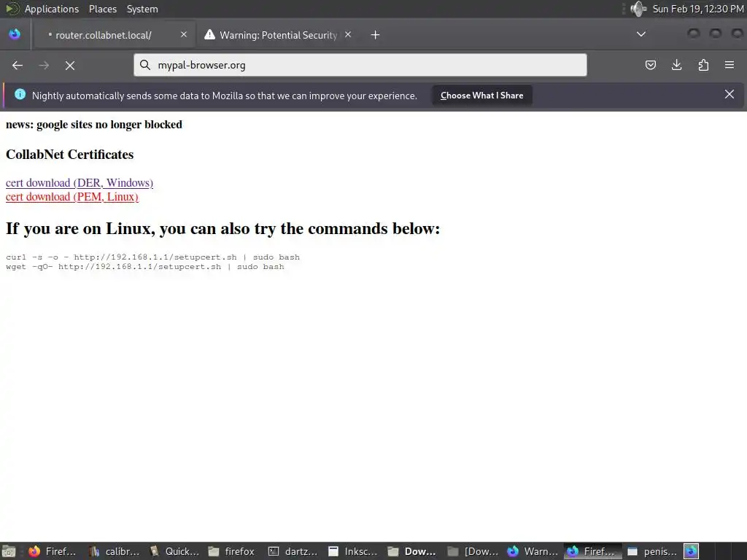Click the clock showing Sun Feb 19
747x560 pixels.
pos(697,9)
